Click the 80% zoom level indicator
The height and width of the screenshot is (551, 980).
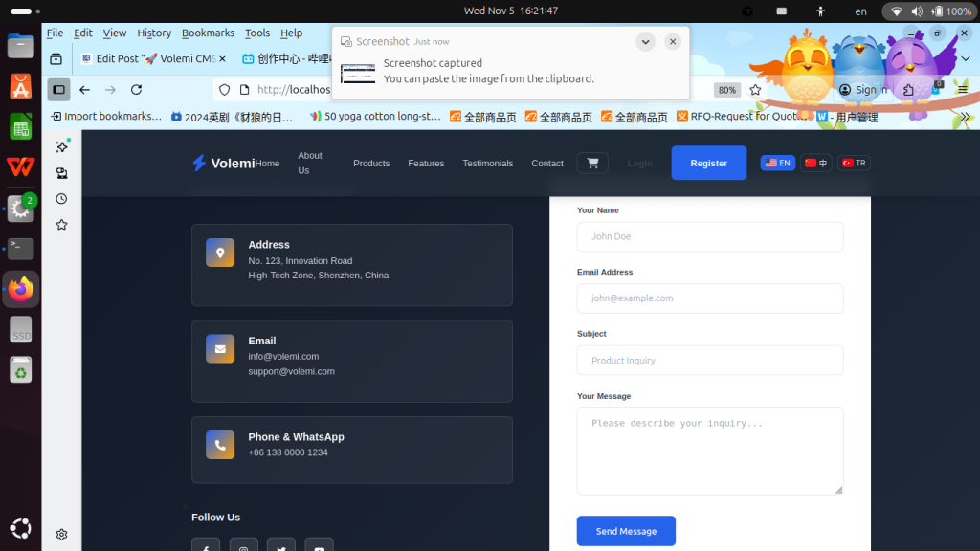point(727,90)
